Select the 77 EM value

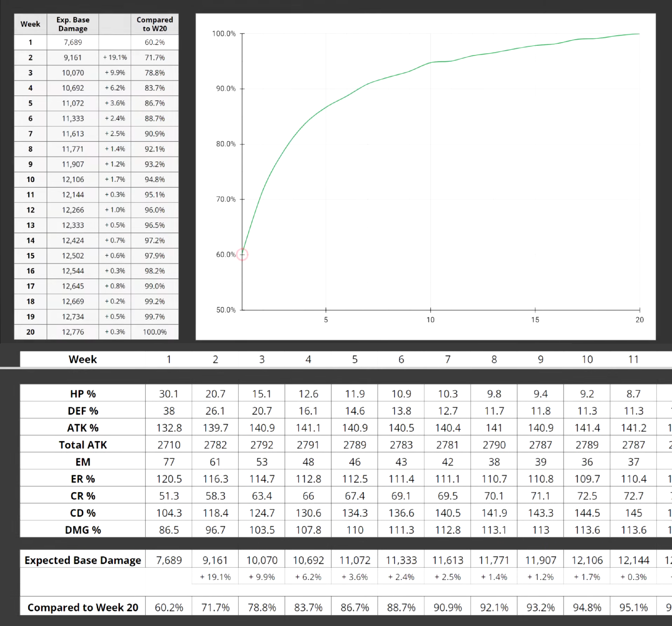(x=169, y=462)
